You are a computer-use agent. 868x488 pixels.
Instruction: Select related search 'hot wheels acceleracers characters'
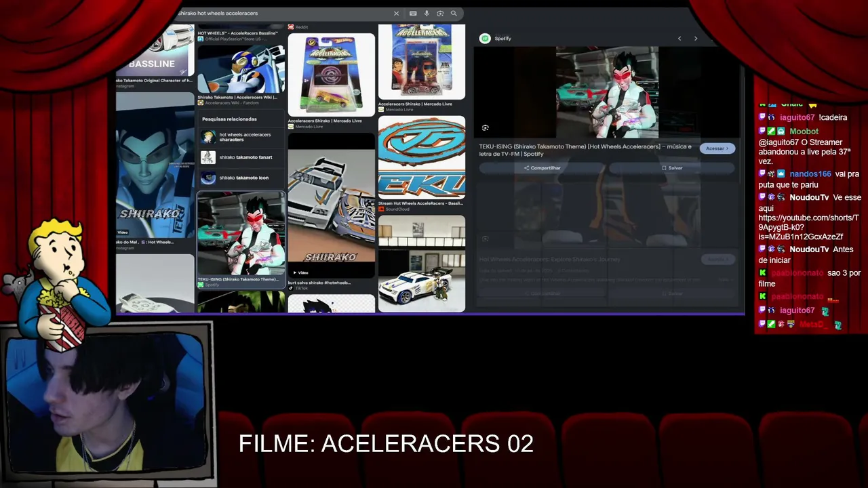[241, 137]
